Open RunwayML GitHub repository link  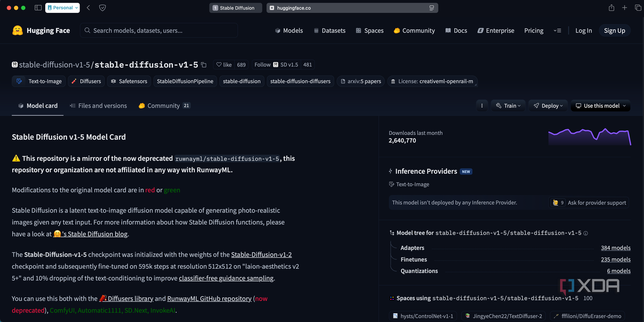(209, 299)
